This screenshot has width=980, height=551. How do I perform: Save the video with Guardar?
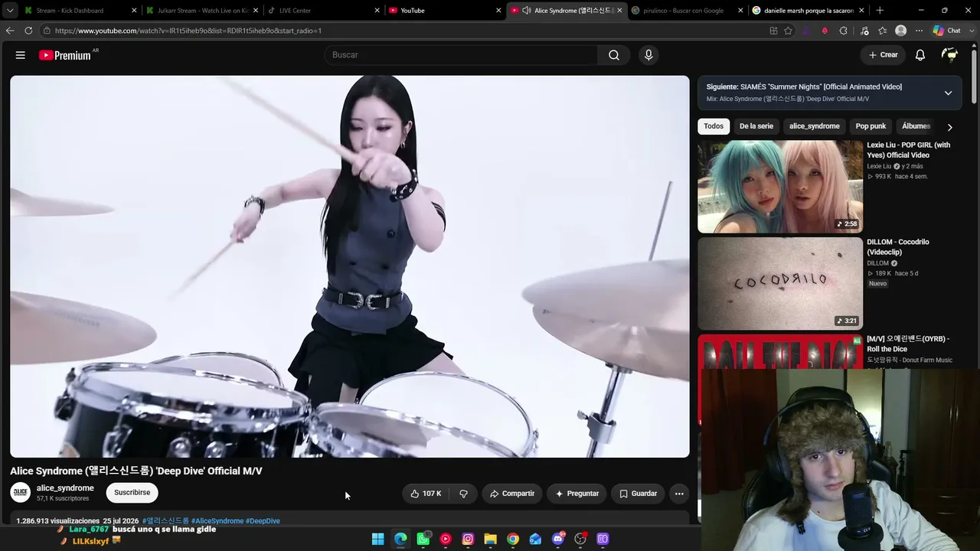[x=638, y=494]
